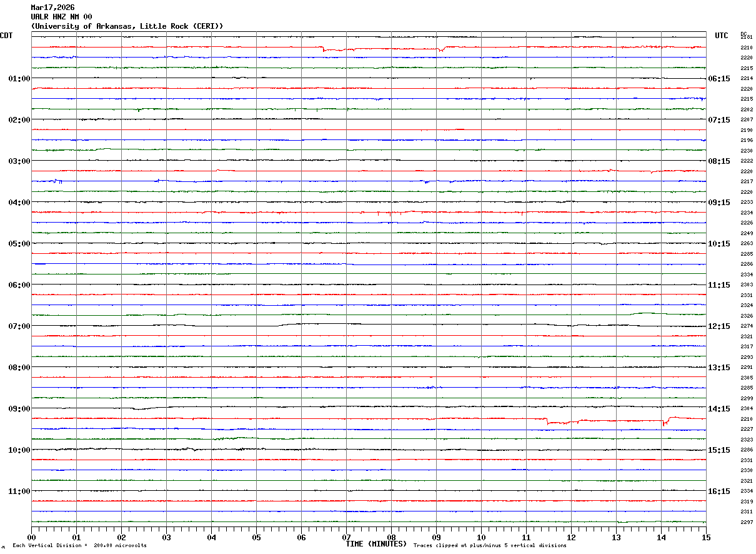Click the '05:00' CDT time label
Screen dimensions: 756x554
(19, 244)
